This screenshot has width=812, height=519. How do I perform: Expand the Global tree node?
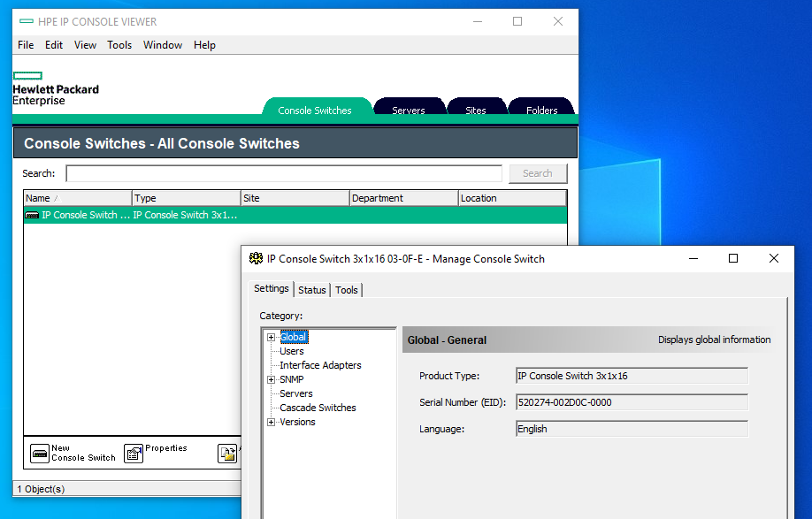[x=271, y=337]
